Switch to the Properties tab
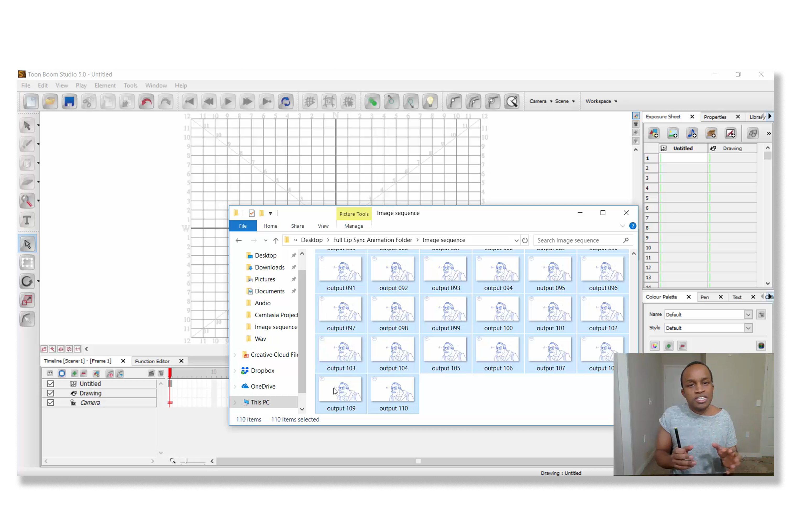812x524 pixels. [715, 117]
